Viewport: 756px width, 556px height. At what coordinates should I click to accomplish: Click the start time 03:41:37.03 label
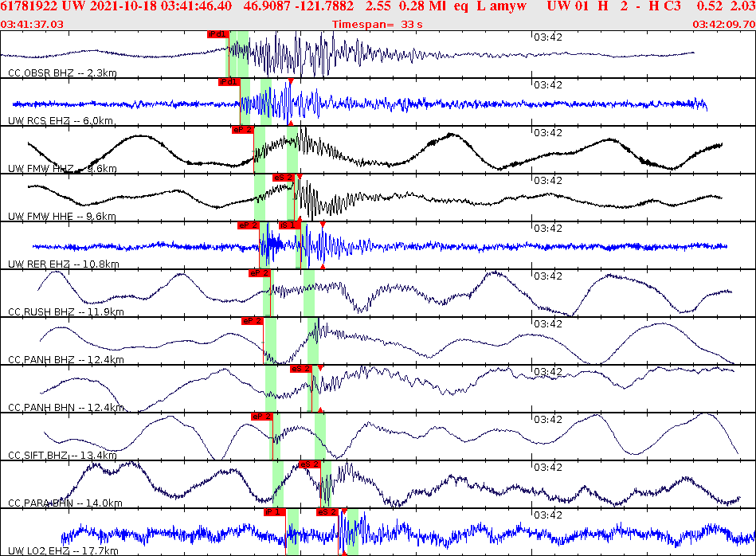click(x=30, y=22)
